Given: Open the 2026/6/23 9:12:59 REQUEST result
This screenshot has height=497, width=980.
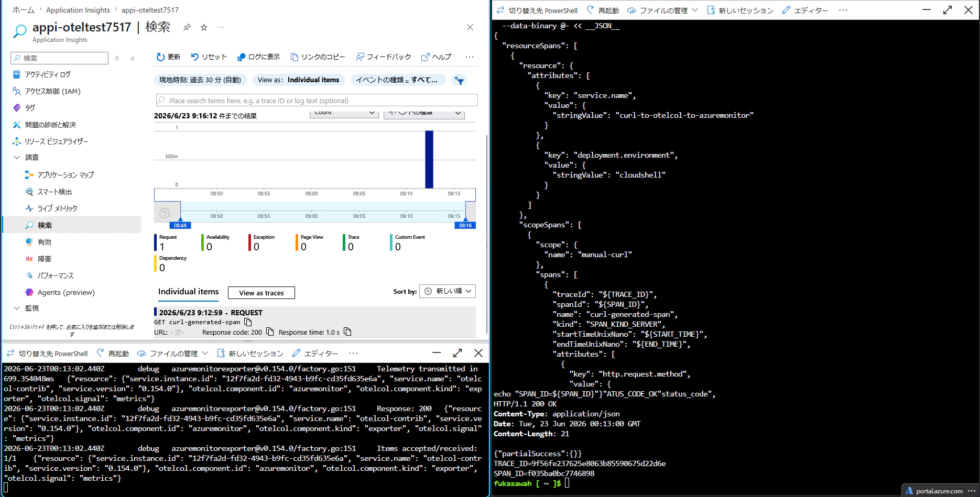Looking at the screenshot, I should [x=315, y=322].
